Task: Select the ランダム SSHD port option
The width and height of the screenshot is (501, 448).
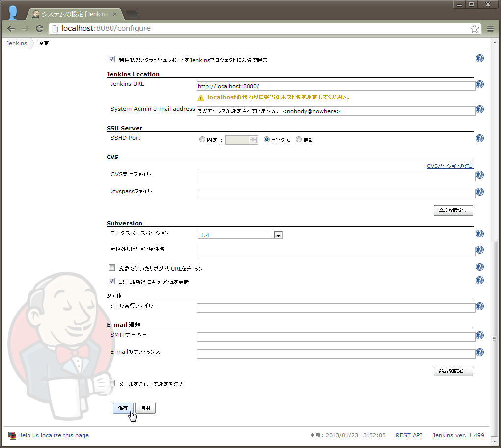Action: click(267, 139)
